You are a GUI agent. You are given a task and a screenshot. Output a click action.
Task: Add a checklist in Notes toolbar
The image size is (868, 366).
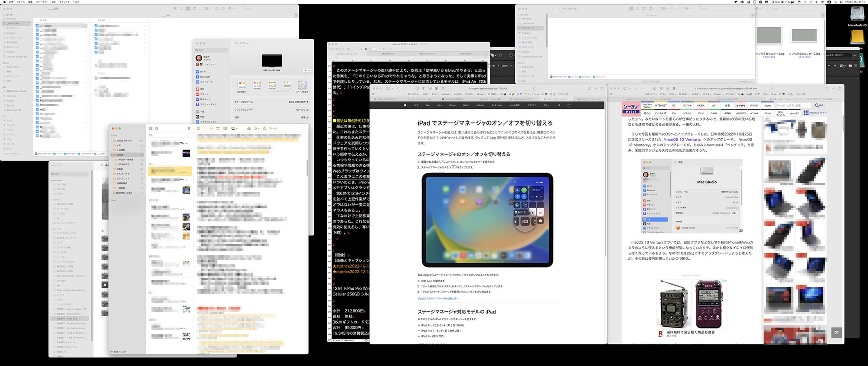(x=218, y=128)
